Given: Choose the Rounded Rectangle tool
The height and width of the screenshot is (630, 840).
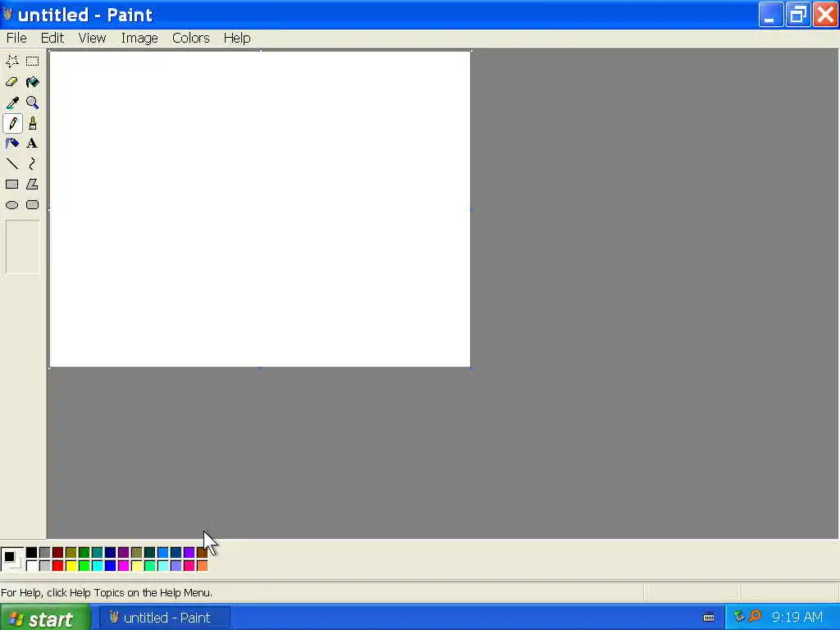Looking at the screenshot, I should (32, 204).
